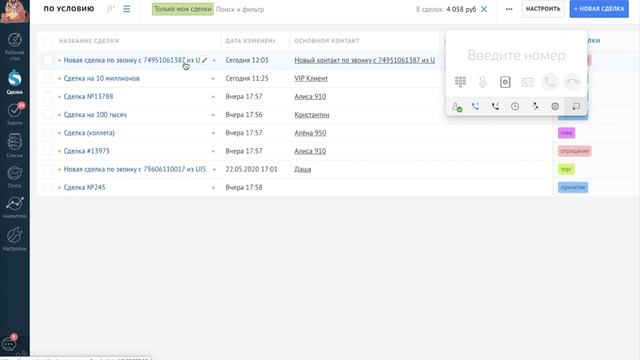
Task: Click the yellow-green торг tag
Action: coord(567,169)
